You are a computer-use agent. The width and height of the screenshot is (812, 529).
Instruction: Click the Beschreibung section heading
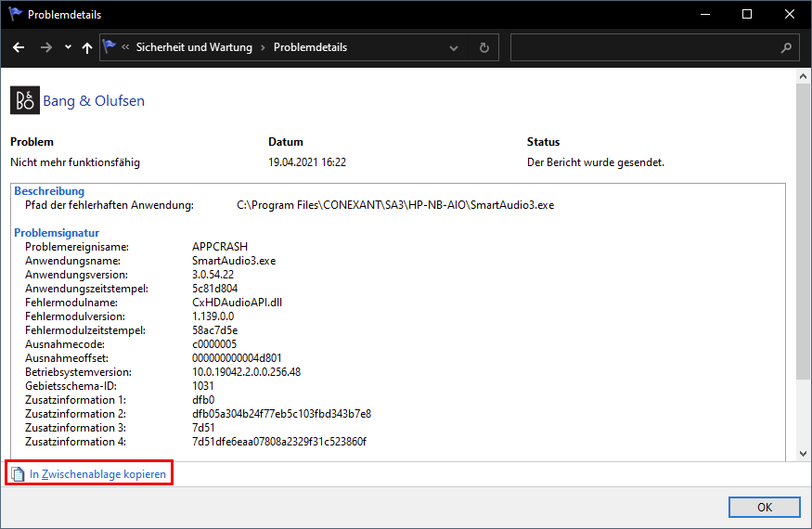pyautogui.click(x=49, y=191)
